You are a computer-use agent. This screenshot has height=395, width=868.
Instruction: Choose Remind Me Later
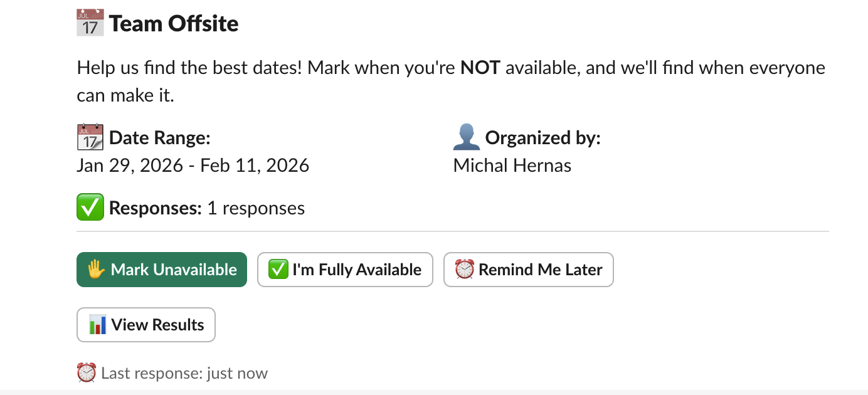tap(529, 269)
